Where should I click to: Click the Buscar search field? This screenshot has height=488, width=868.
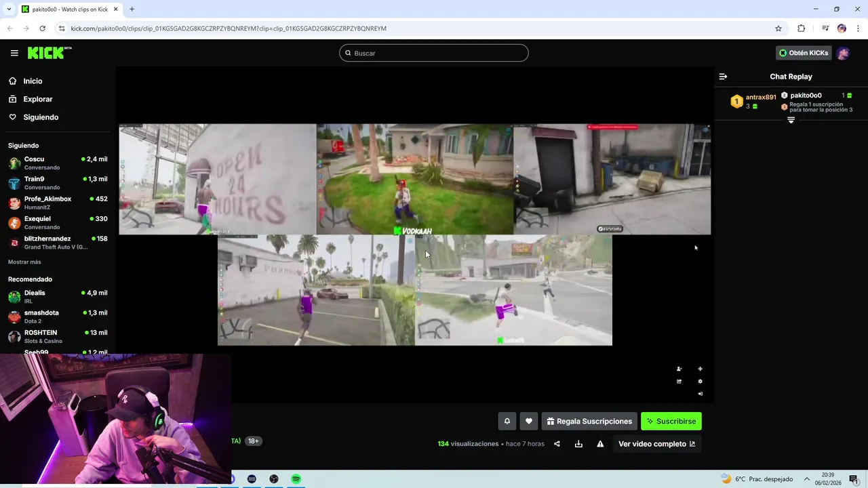pos(434,53)
